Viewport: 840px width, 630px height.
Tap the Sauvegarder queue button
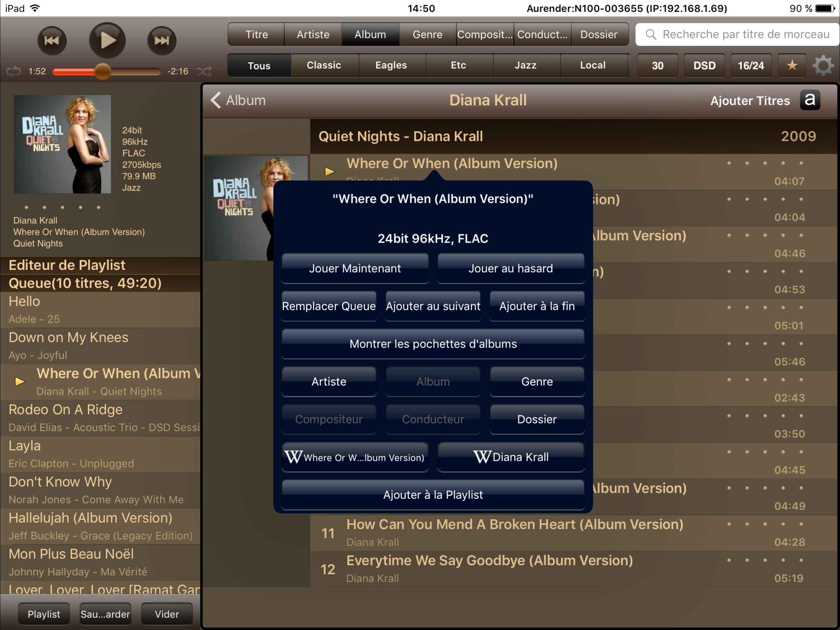pyautogui.click(x=105, y=614)
